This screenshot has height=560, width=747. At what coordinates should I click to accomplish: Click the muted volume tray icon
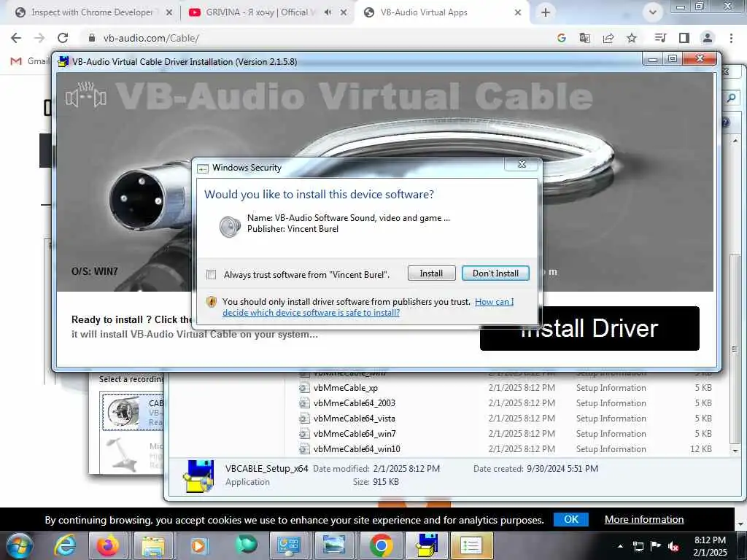[673, 546]
